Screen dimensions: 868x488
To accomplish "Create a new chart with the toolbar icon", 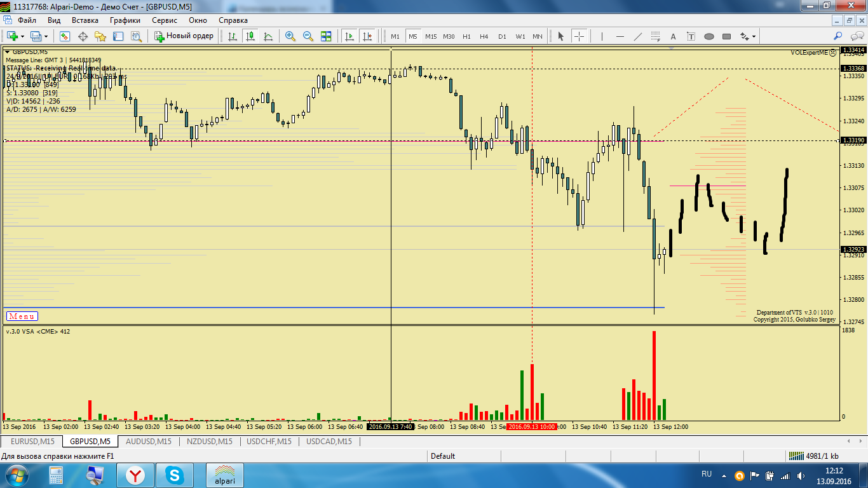I will [x=12, y=36].
